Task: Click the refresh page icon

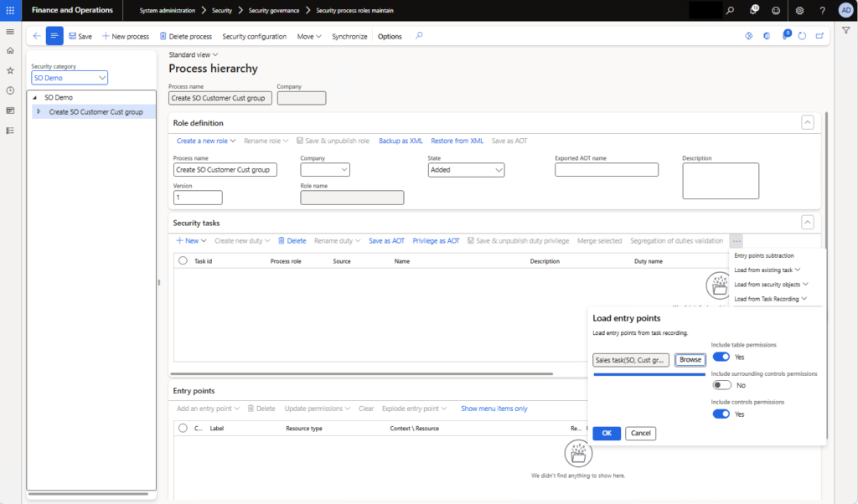Action: [802, 36]
